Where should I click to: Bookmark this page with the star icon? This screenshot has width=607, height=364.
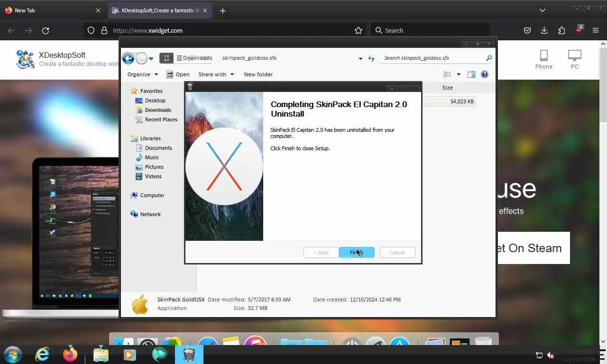tap(359, 30)
